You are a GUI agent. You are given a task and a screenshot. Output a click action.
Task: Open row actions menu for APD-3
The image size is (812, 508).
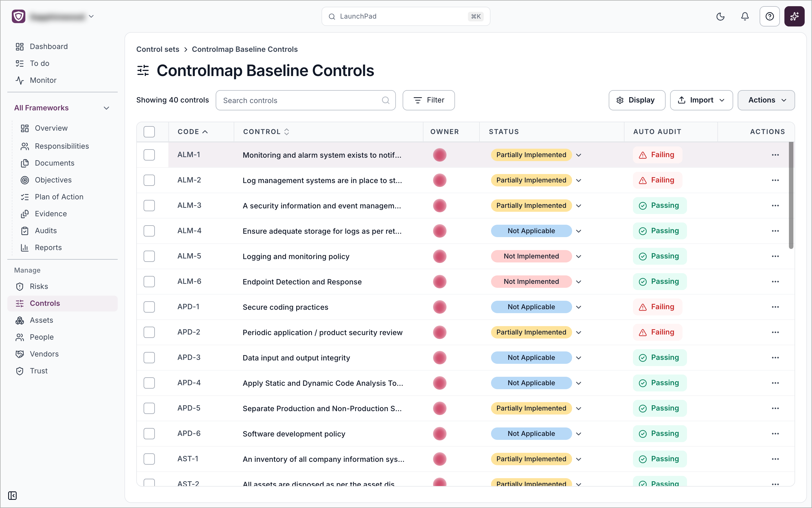point(775,357)
